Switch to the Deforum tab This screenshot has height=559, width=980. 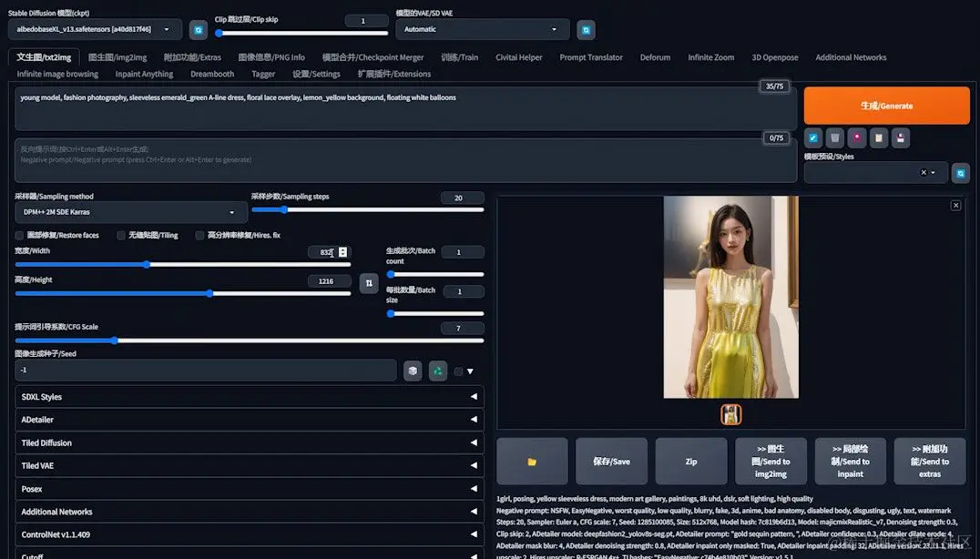pyautogui.click(x=655, y=57)
